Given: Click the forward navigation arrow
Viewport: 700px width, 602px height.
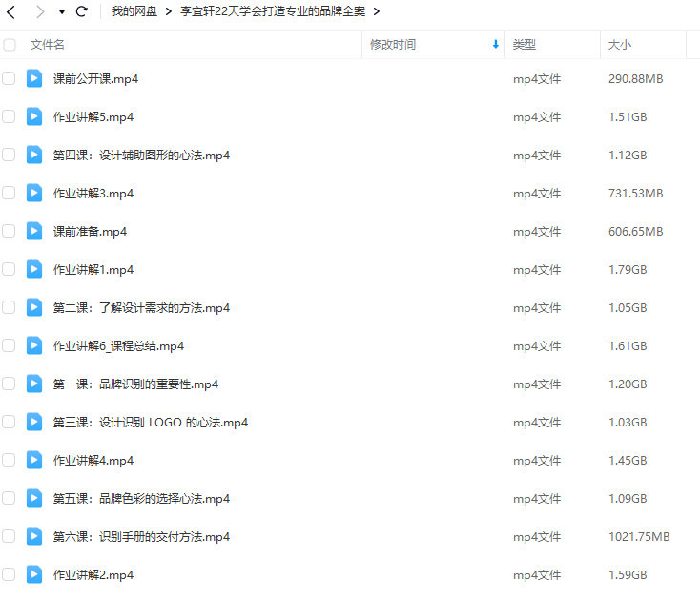Looking at the screenshot, I should [x=39, y=12].
